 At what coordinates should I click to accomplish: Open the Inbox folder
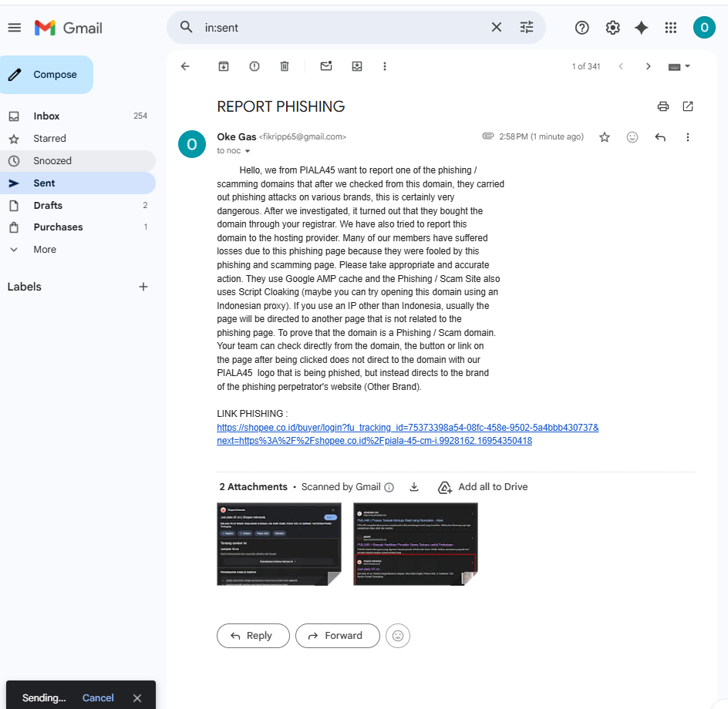(78, 116)
